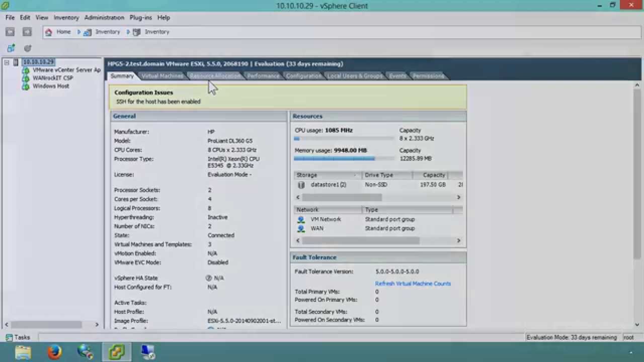The height and width of the screenshot is (362, 644).
Task: Click the arrow before second Inventory breadcrumb
Action: pyautogui.click(x=128, y=32)
